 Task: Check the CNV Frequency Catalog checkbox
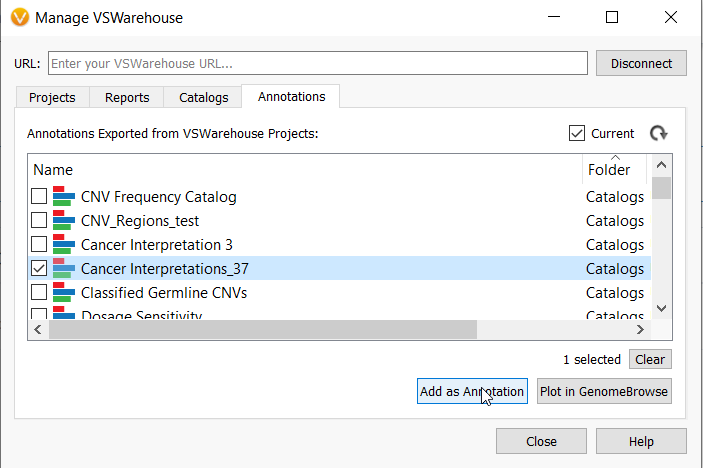(39, 196)
